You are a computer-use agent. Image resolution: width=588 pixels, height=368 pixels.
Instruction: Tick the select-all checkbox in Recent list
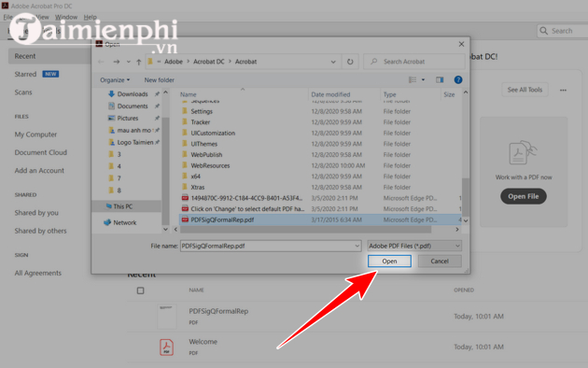(140, 290)
